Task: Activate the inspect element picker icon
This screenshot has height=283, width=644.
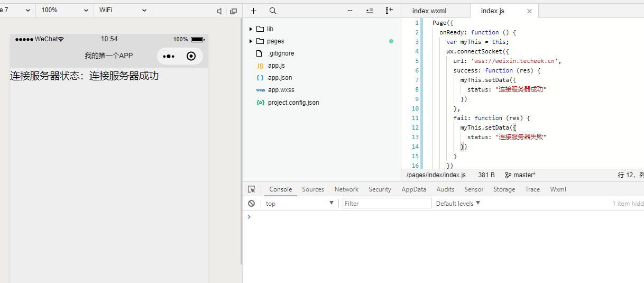Action: pyautogui.click(x=252, y=189)
